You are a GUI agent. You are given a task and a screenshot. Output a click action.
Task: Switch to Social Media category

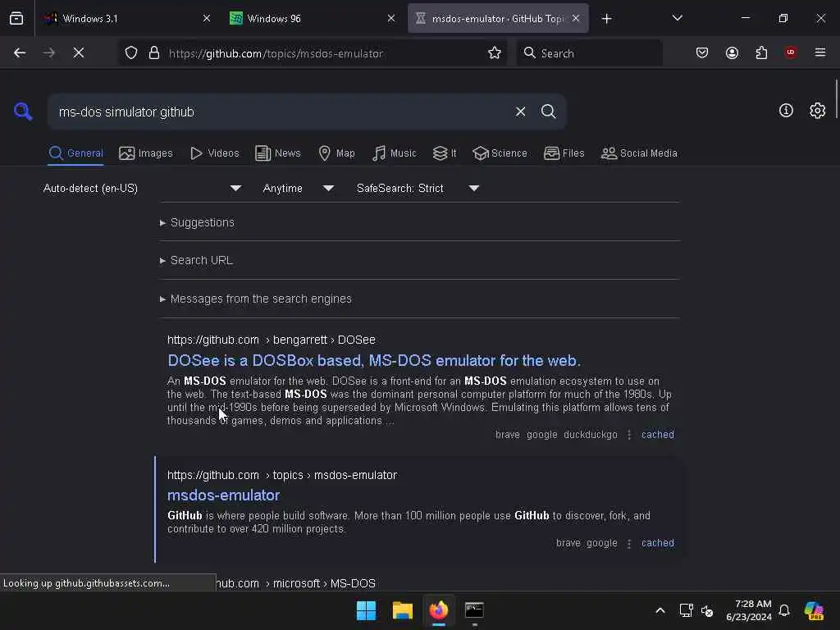tap(639, 153)
